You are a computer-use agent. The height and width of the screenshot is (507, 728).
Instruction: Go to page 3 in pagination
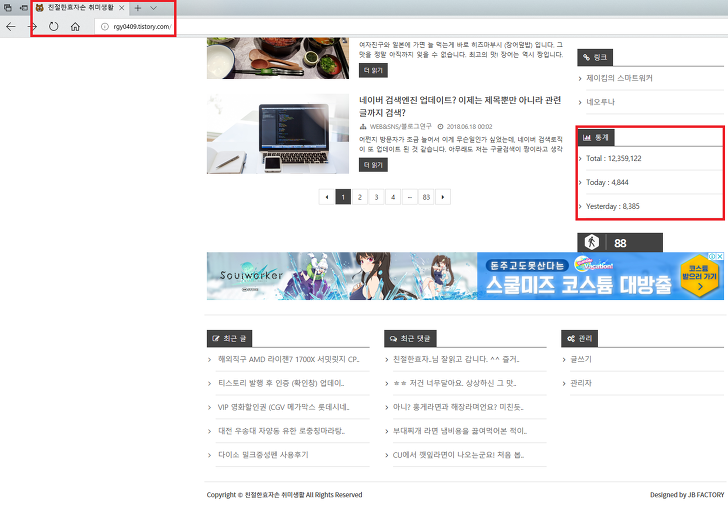pos(377,197)
